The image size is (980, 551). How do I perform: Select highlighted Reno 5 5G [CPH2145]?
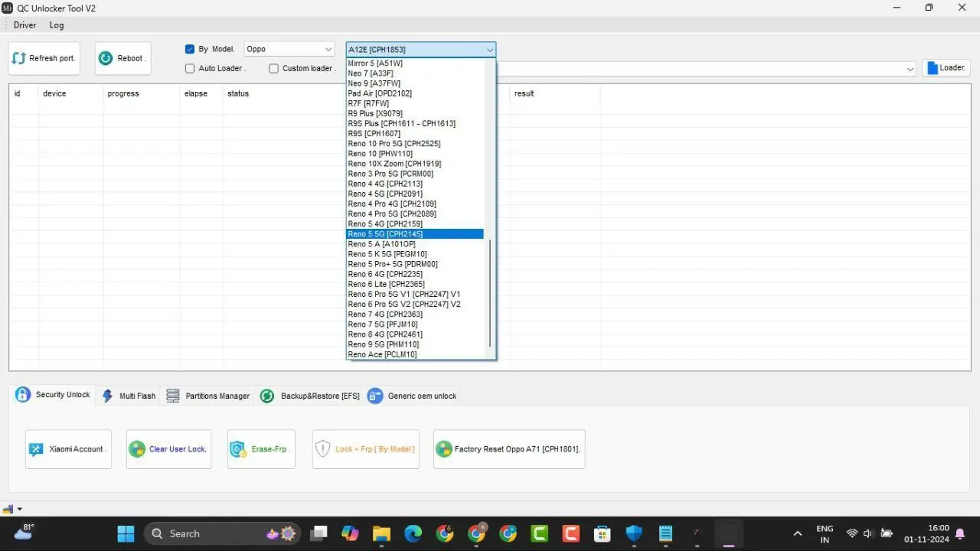[415, 234]
